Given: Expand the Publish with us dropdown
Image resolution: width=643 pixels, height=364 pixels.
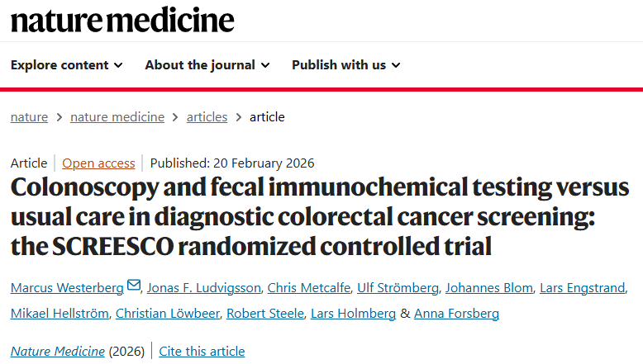Looking at the screenshot, I should click(345, 65).
